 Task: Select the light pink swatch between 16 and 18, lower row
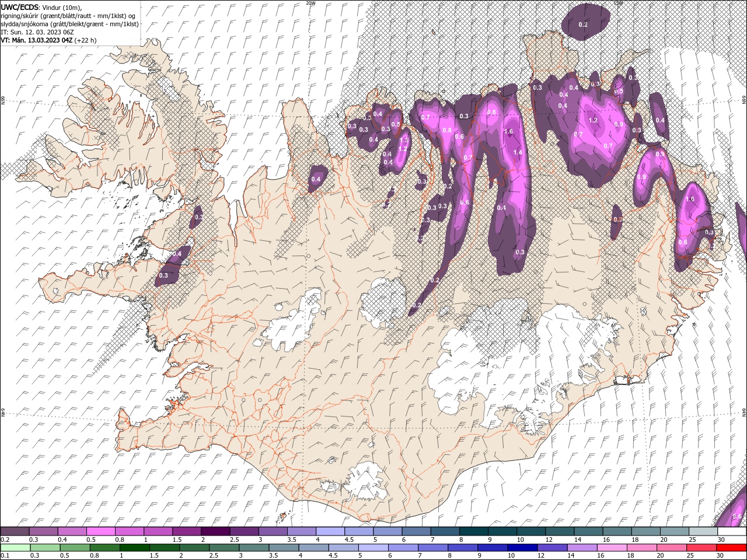612,548
